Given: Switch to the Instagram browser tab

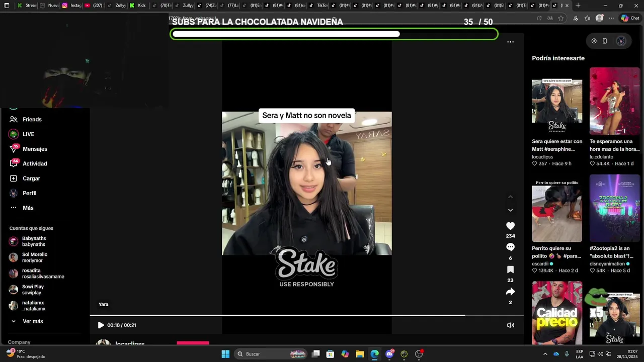Looking at the screenshot, I should (x=71, y=6).
